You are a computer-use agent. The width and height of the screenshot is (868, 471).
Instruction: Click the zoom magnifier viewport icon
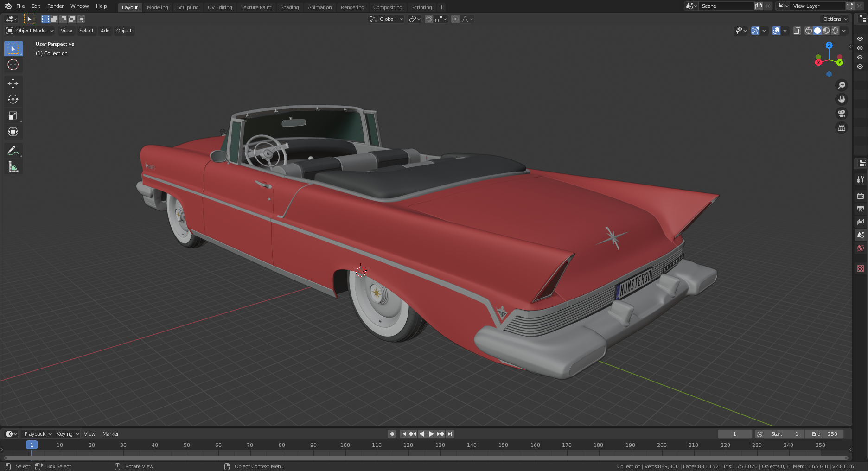tap(842, 85)
